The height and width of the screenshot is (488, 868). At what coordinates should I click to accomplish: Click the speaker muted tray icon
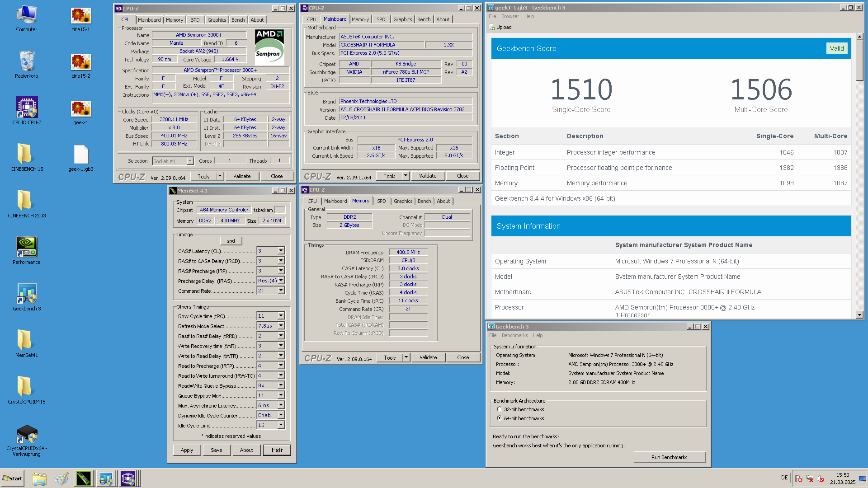point(821,479)
